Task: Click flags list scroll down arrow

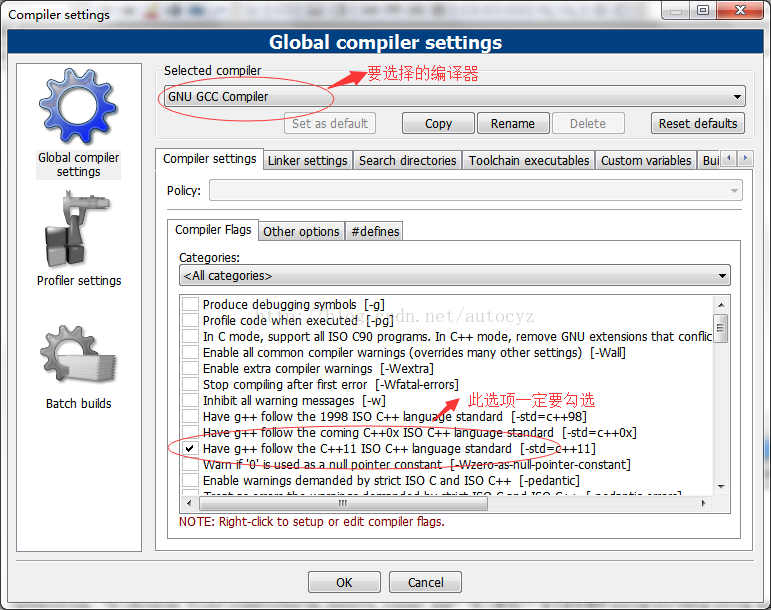Action: pyautogui.click(x=721, y=487)
